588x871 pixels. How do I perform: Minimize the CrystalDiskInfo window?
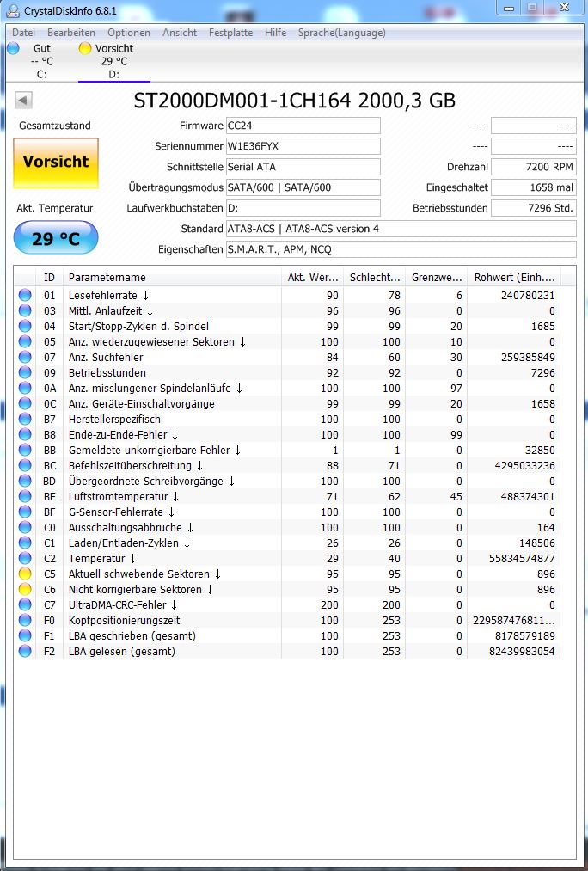509,8
